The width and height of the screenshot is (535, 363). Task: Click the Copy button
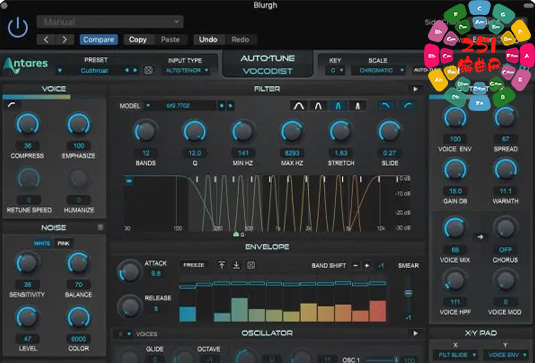pos(138,40)
